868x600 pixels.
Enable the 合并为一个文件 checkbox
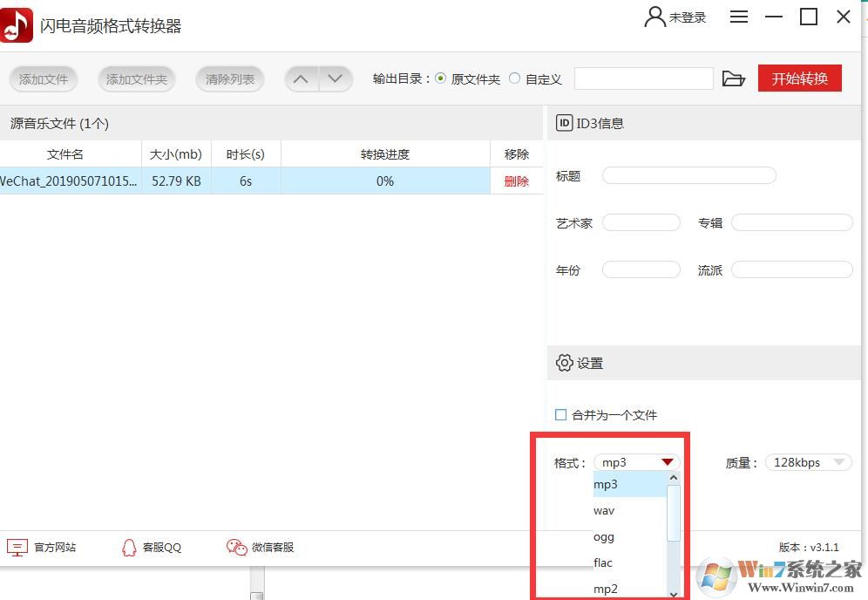[x=560, y=415]
